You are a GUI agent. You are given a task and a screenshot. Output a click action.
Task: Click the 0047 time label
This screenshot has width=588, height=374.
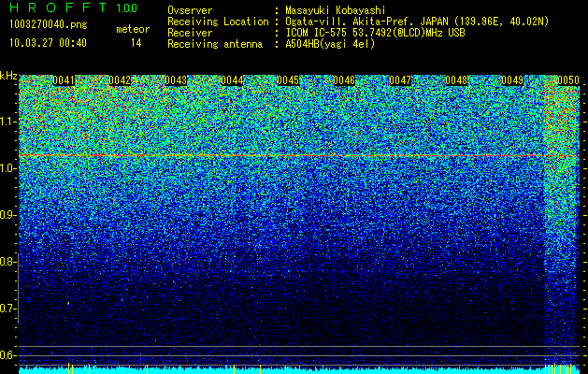400,80
